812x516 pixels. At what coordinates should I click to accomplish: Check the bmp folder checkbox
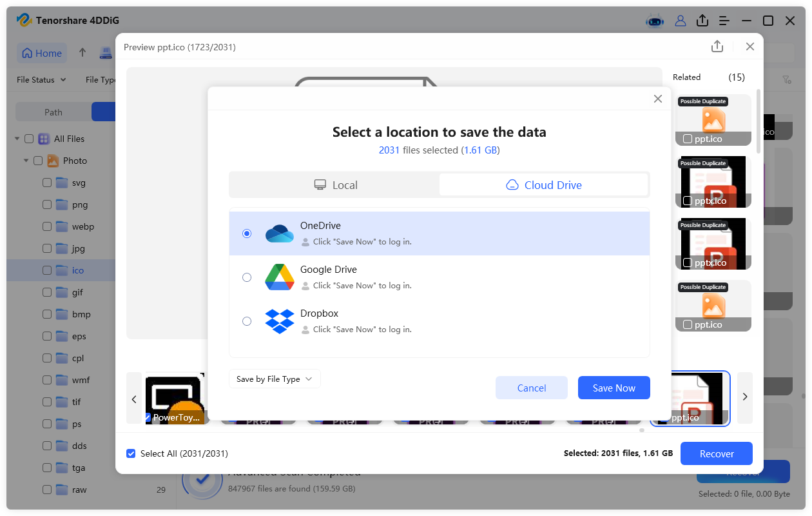pyautogui.click(x=47, y=314)
